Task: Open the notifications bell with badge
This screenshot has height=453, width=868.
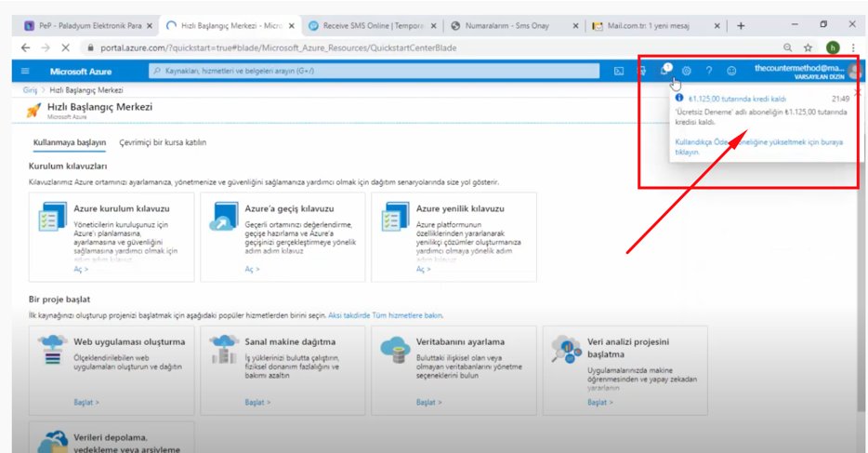Action: pos(665,70)
